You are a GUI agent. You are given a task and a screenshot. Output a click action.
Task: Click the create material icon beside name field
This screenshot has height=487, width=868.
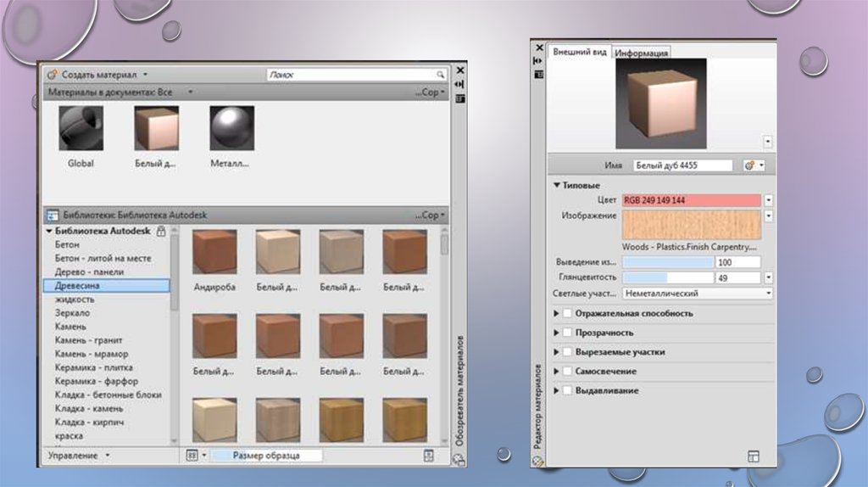click(749, 165)
